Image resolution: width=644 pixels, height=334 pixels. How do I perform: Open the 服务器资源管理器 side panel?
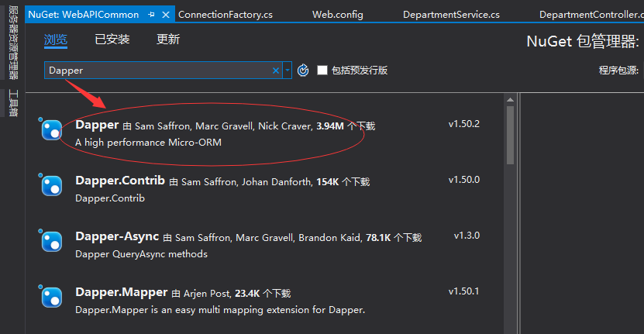pyautogui.click(x=13, y=43)
